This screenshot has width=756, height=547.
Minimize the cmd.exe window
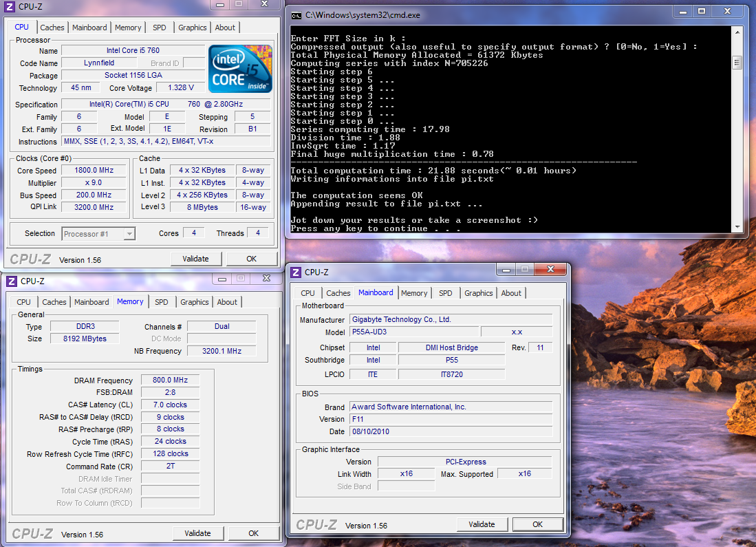point(682,12)
